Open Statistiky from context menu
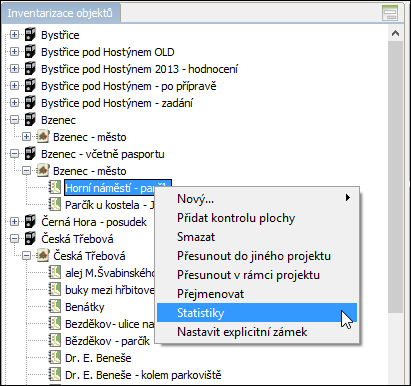Screen dimensions: 411x386 point(257,313)
